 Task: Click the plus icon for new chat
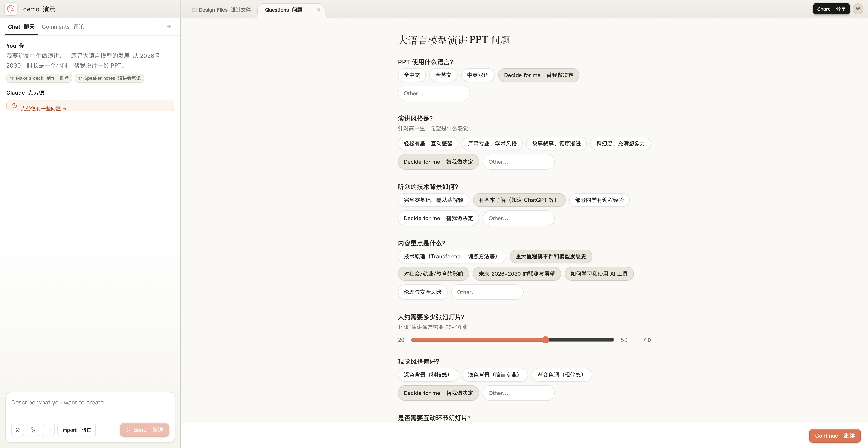tap(169, 27)
